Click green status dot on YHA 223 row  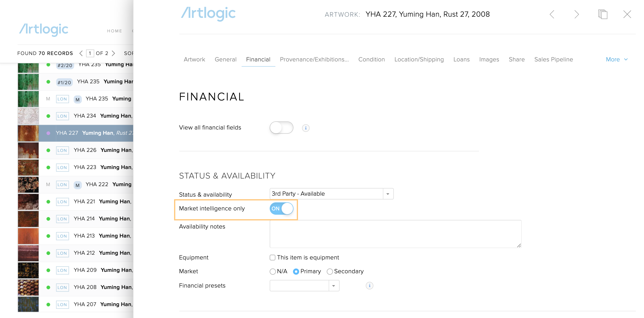click(x=48, y=167)
